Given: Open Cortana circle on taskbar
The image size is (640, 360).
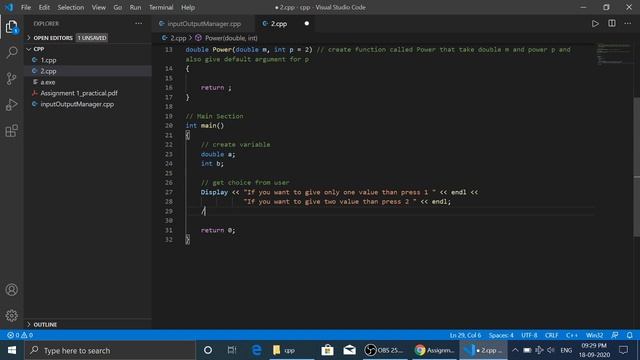Looking at the screenshot, I should coord(208,350).
